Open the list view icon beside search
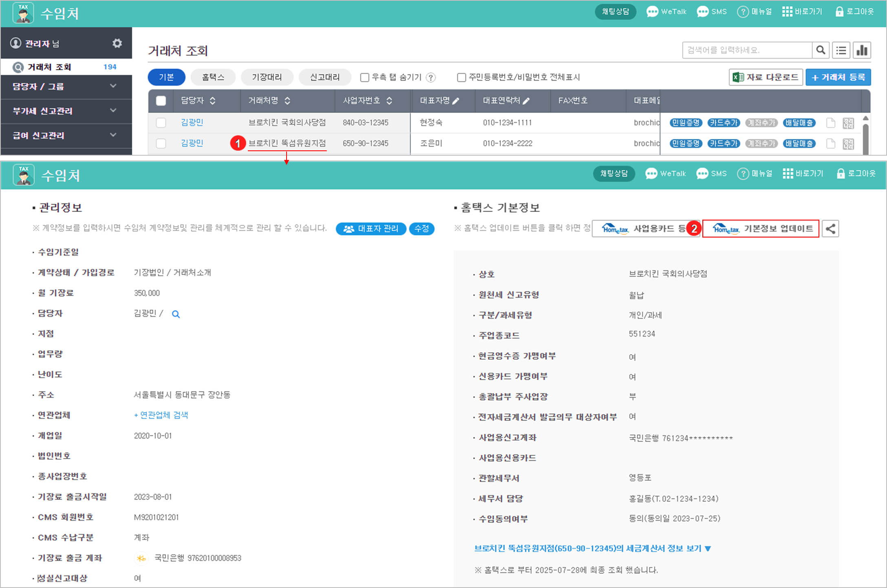 pos(841,50)
